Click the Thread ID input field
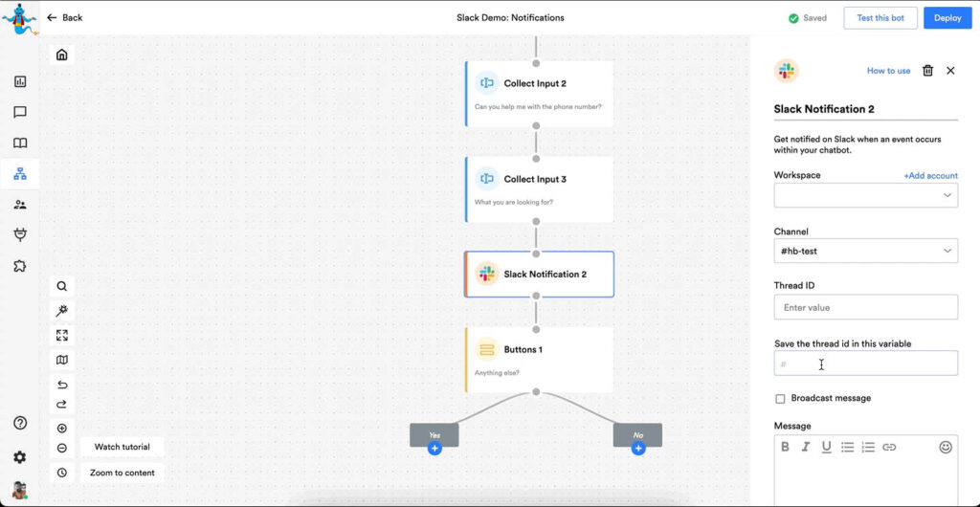 pos(865,308)
